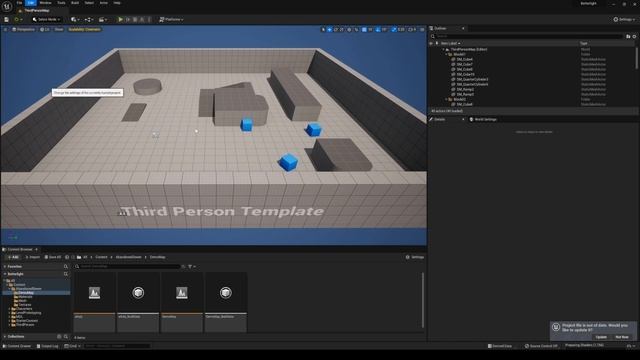Open the Blueprints toolbar dropdown
The image size is (640, 360).
tap(89, 19)
